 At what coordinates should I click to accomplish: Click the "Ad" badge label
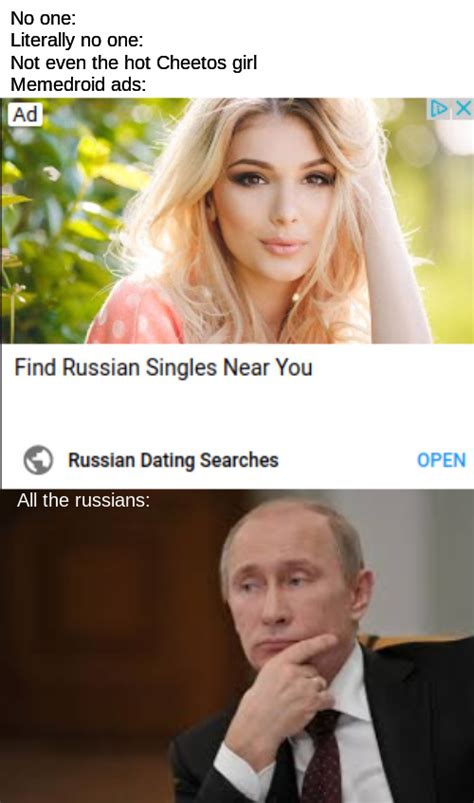coord(25,114)
